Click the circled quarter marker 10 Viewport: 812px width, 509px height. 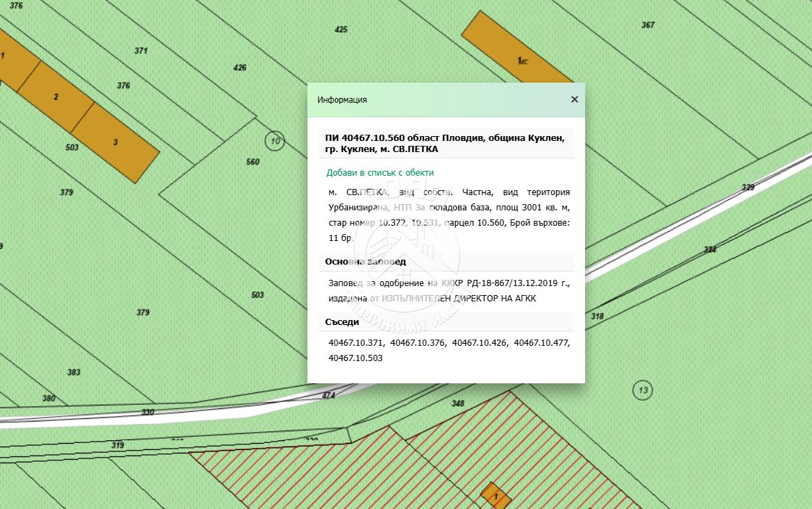pos(276,142)
